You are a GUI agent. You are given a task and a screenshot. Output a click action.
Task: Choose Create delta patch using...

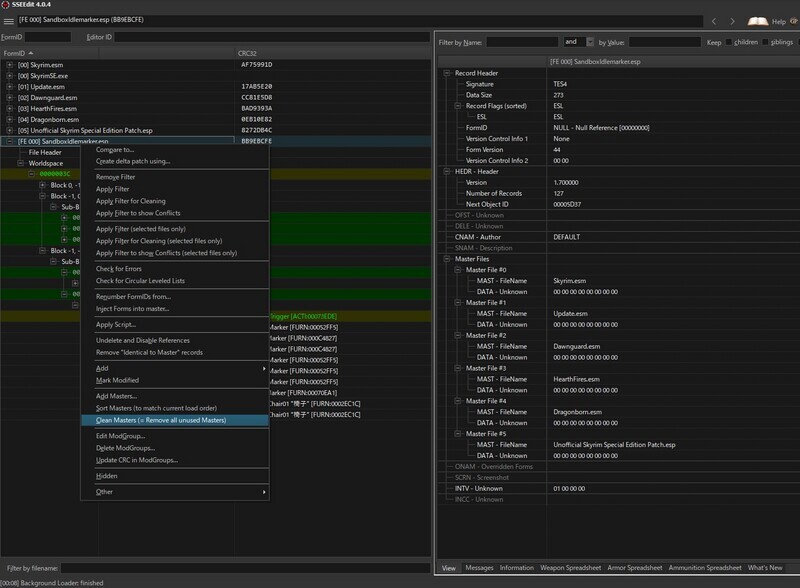click(174, 161)
